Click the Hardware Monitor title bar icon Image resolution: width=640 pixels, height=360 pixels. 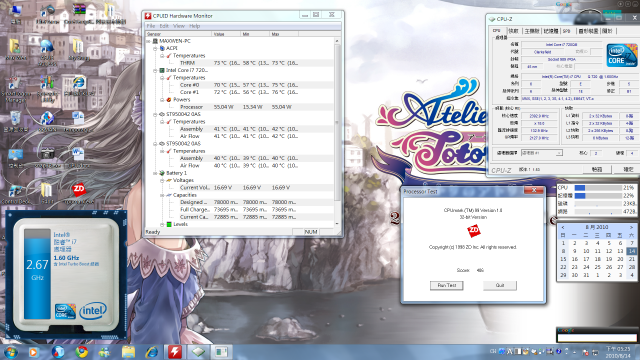coord(148,16)
